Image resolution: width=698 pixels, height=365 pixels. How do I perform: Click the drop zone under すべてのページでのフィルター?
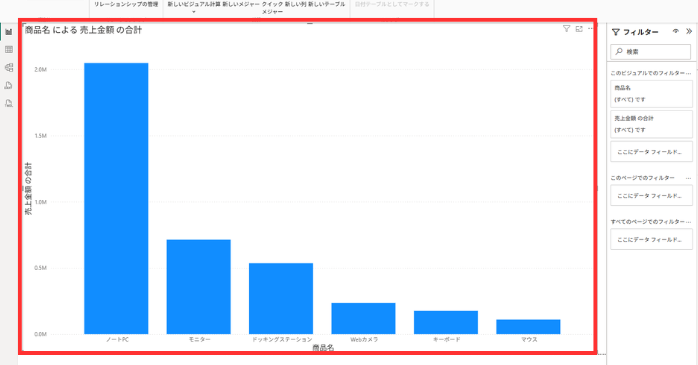[651, 239]
